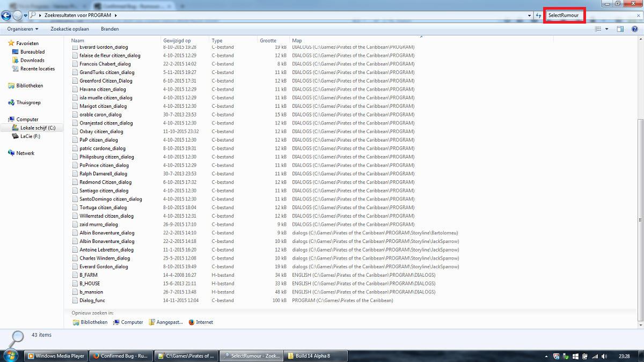Select file Charles Windem_dialog
The width and height of the screenshot is (644, 362).
104,258
